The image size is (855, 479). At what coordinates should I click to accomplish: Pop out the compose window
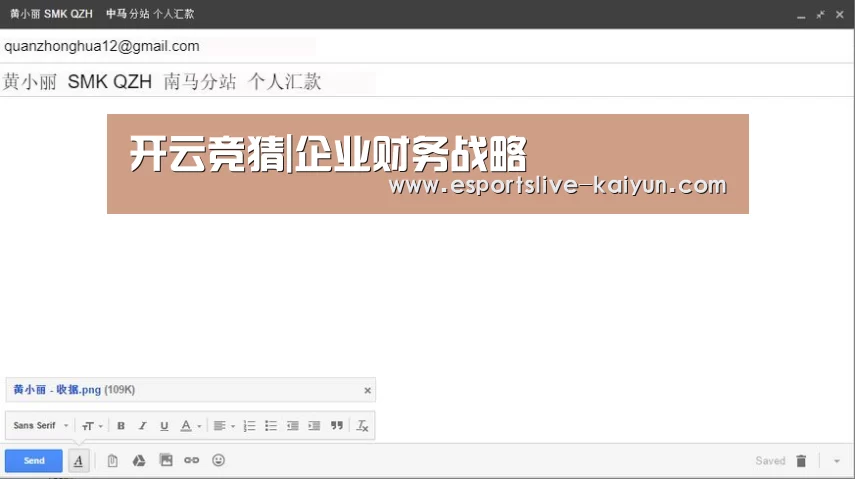point(820,15)
